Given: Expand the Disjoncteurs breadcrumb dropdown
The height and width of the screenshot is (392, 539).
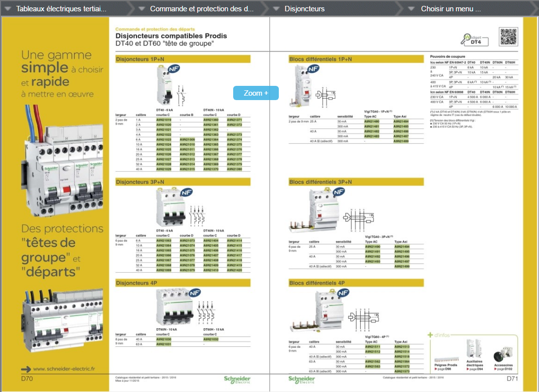Looking at the screenshot, I should [x=276, y=9].
